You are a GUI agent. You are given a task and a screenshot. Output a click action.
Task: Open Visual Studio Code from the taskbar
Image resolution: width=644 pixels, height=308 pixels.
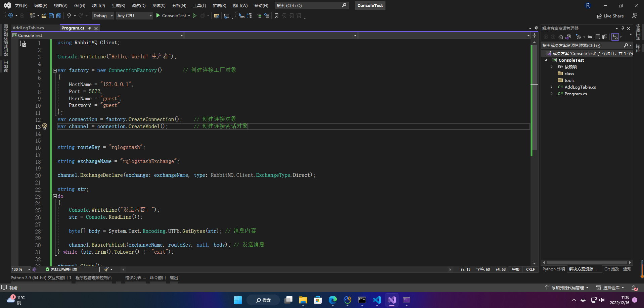tap(377, 300)
